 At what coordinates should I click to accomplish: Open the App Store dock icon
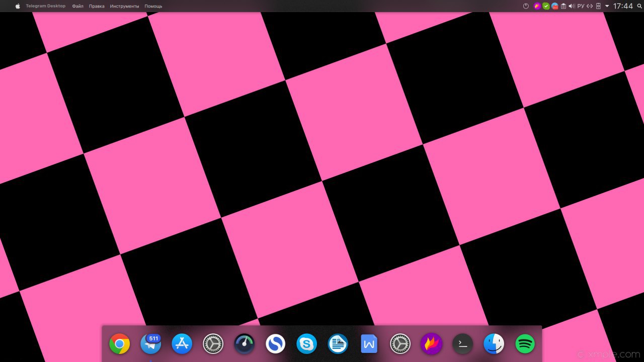pyautogui.click(x=182, y=344)
